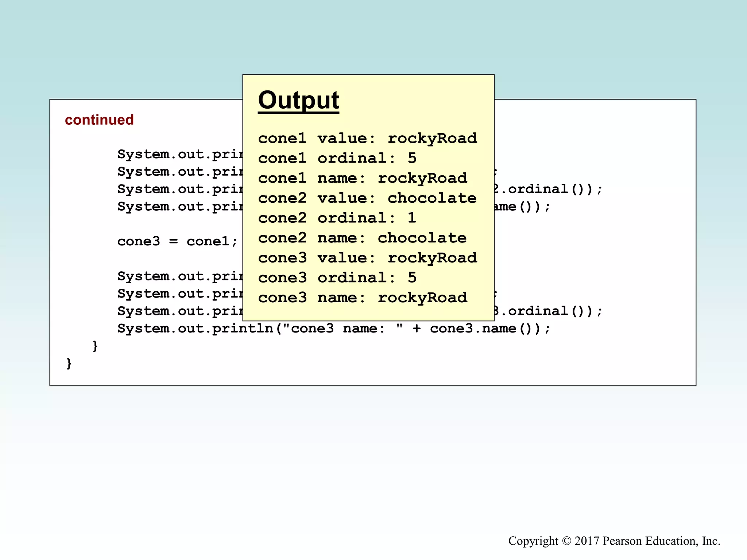Viewport: 747px width, 560px height.
Task: Click the final closing brace of the class
Action: click(x=69, y=363)
